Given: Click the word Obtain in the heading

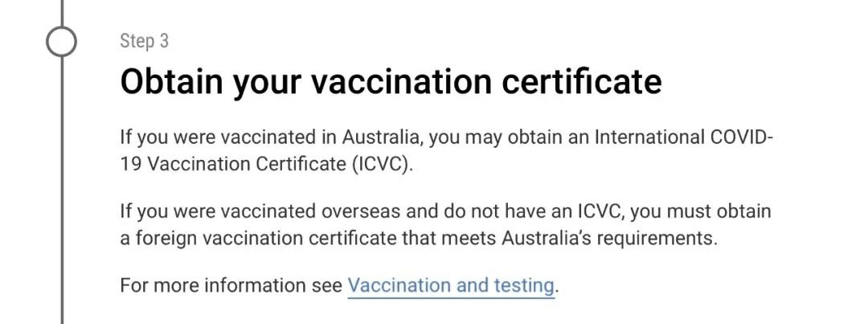Looking at the screenshot, I should 172,82.
